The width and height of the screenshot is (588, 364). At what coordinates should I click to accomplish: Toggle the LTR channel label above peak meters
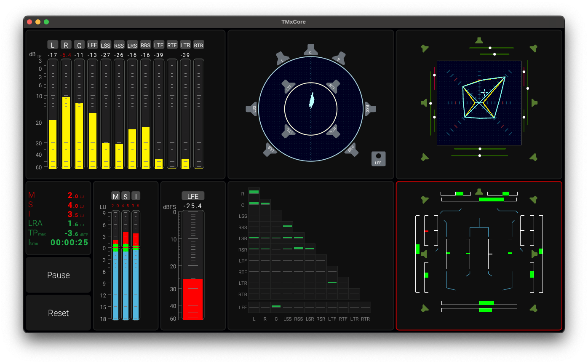coord(185,45)
